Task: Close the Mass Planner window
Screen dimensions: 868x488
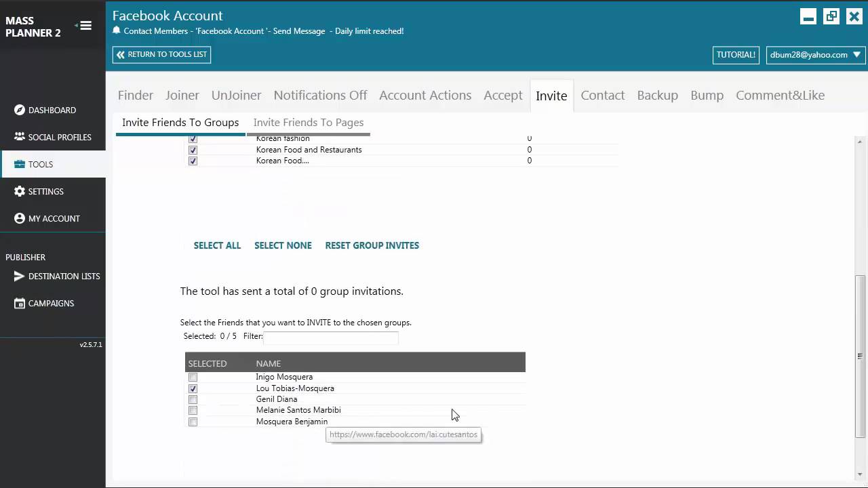Action: (854, 17)
